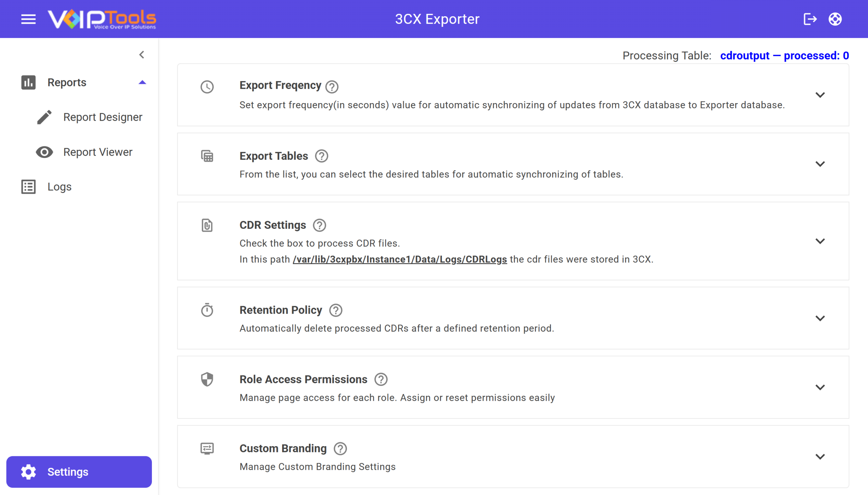Screen dimensions: 868x495
Task: Click the VoIPTools logo
Action: [102, 19]
